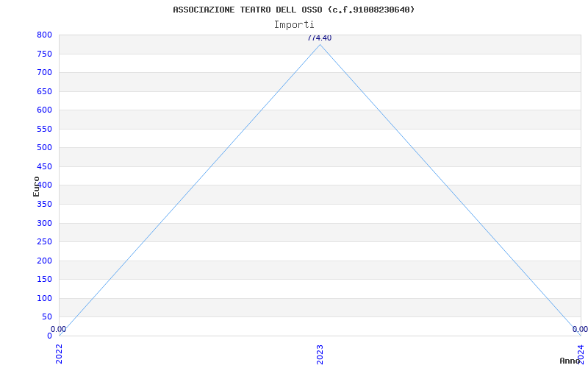Click the 800 y-axis tick label
The height and width of the screenshot is (368, 588).
click(44, 35)
